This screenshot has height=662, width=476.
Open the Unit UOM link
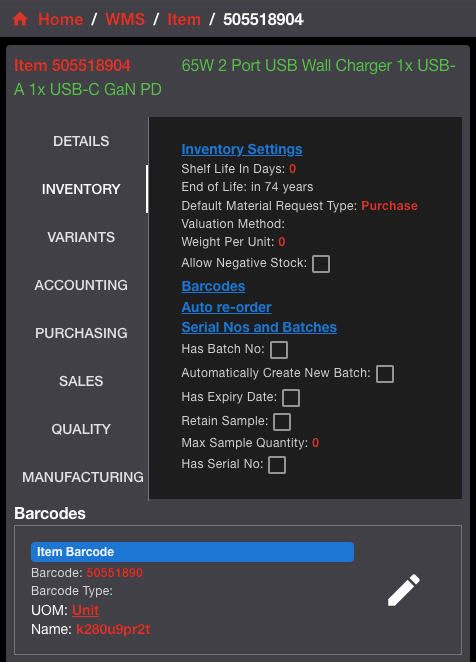tap(85, 610)
